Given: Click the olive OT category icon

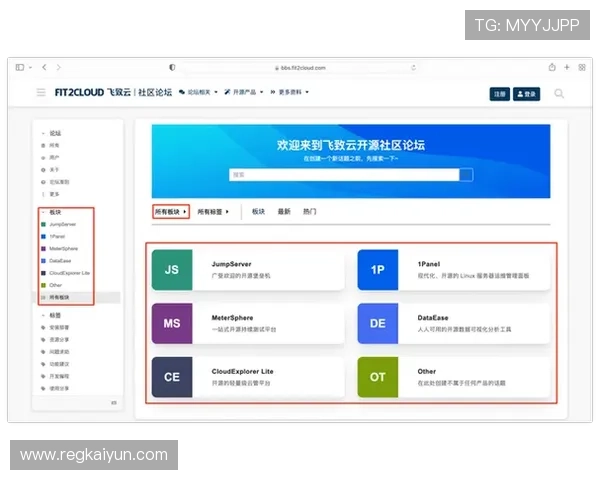Looking at the screenshot, I should click(378, 377).
